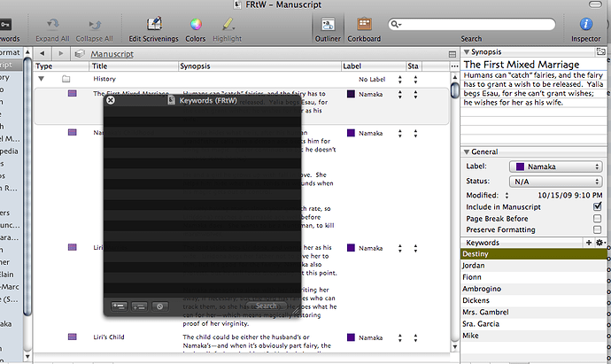Open the Status dropdown showing N/A
Screen dimensions: 611x364
556,182
